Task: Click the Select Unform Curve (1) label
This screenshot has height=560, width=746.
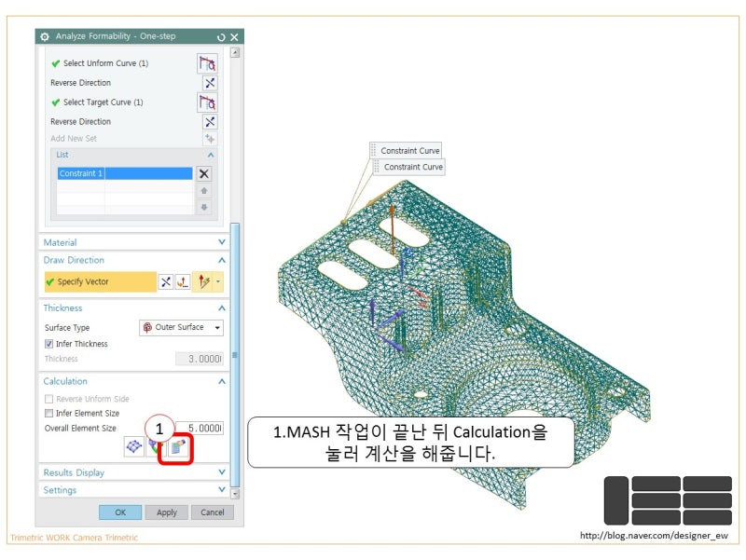Action: [x=105, y=63]
